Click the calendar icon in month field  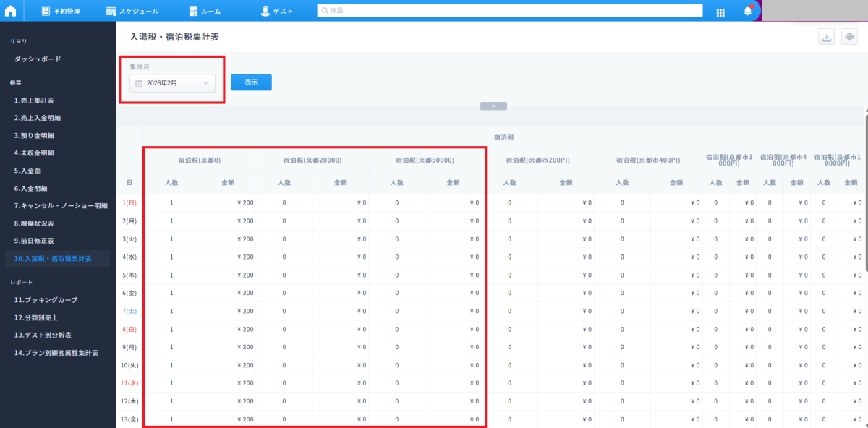(x=139, y=83)
